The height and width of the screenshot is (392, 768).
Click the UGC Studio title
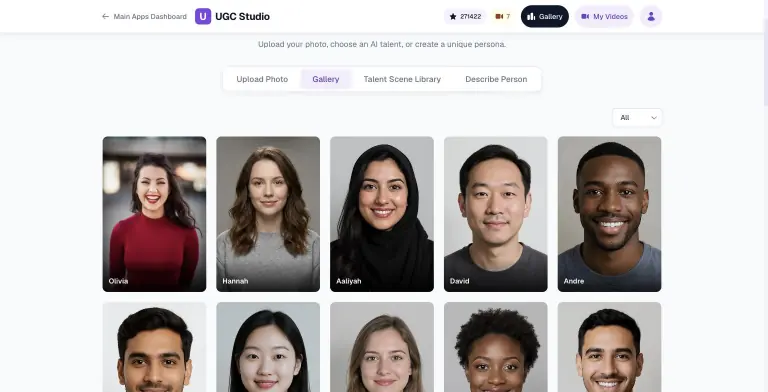[x=242, y=16]
